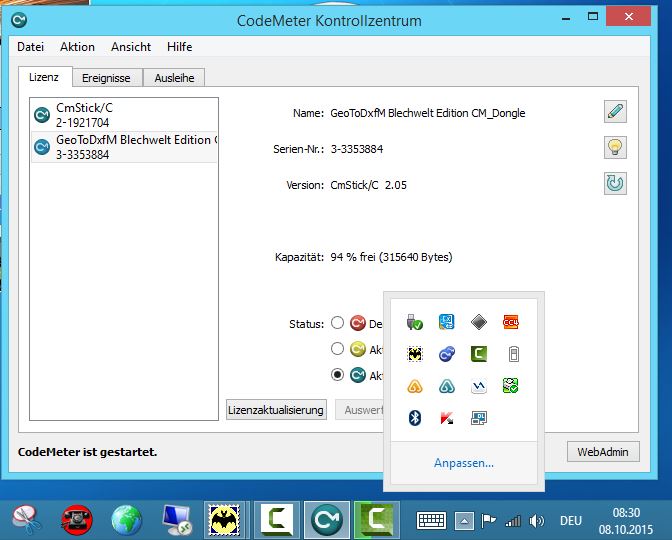The image size is (672, 540).
Task: Select the second status radio button
Action: point(338,349)
